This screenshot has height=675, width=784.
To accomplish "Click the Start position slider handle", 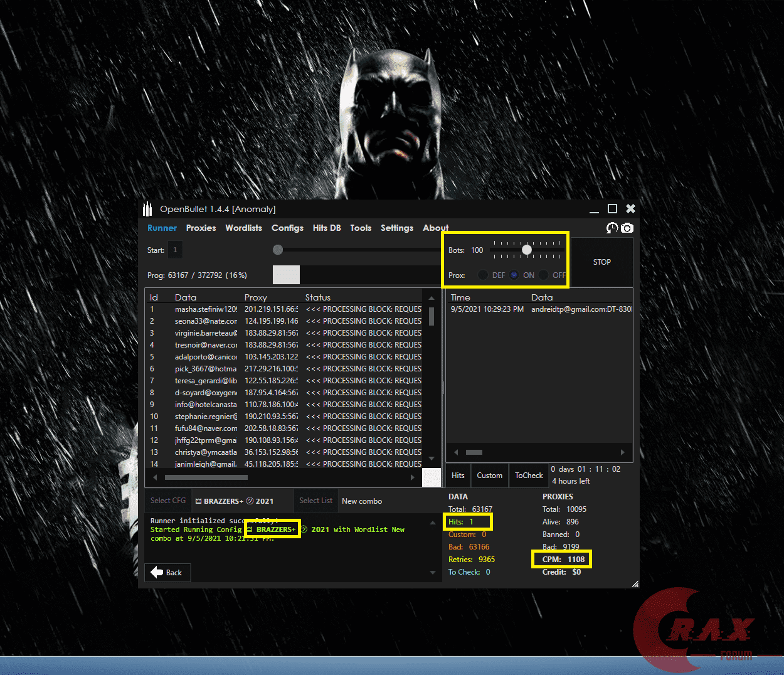I will [x=278, y=250].
